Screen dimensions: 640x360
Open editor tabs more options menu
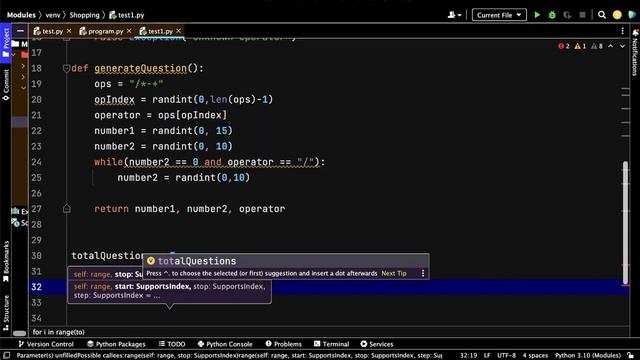click(x=622, y=31)
